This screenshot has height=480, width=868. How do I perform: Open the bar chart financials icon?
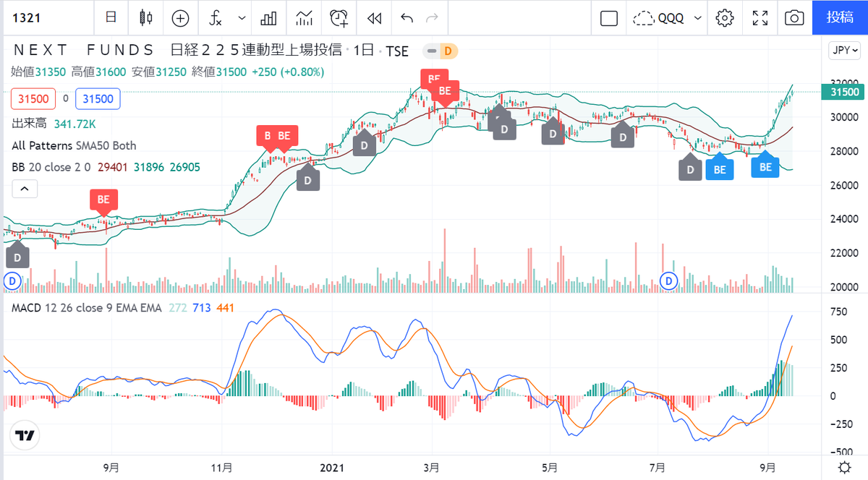pos(269,17)
